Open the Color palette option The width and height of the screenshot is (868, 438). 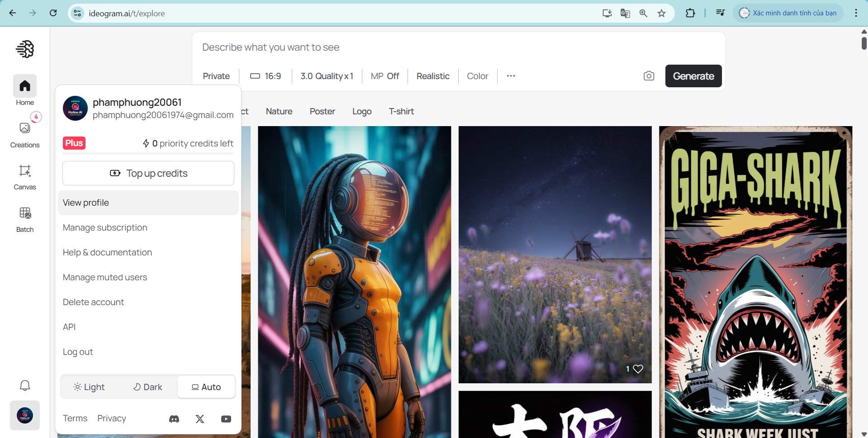477,76
